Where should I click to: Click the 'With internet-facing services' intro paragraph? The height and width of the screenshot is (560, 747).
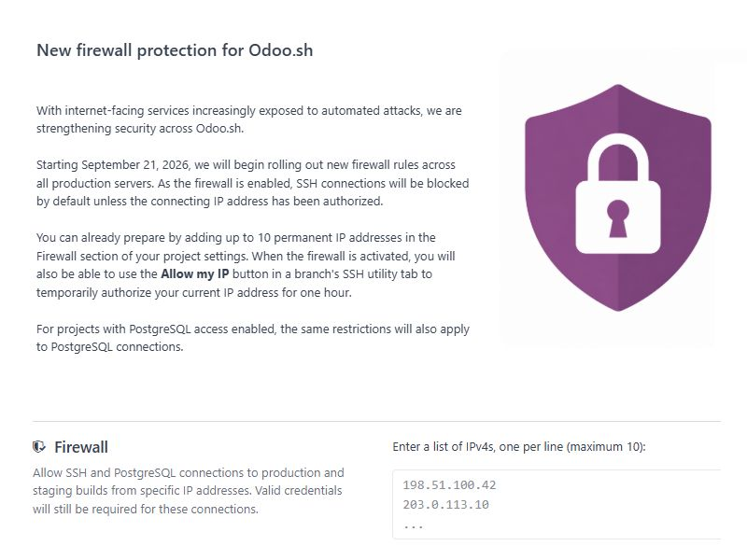[249, 119]
